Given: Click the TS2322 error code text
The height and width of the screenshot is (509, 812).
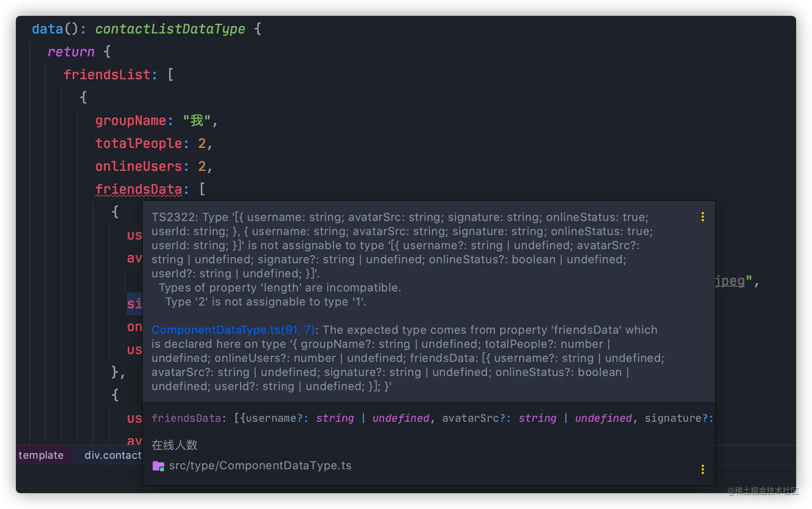Looking at the screenshot, I should coord(174,217).
